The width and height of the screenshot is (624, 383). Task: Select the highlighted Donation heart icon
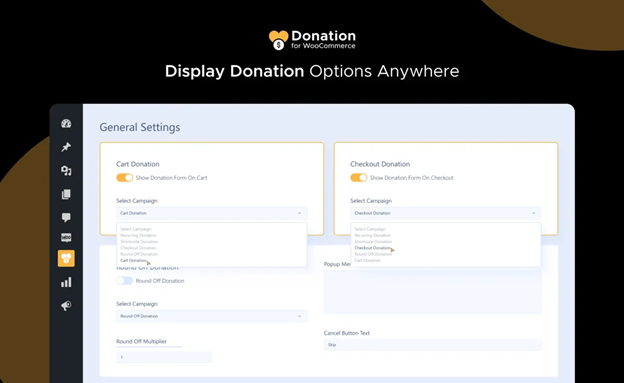(66, 258)
